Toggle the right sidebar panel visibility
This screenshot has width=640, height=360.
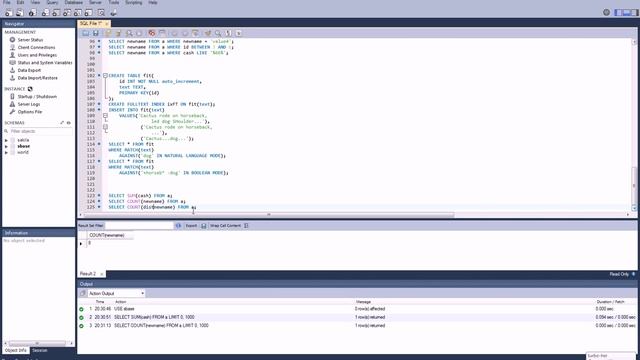coord(634,13)
